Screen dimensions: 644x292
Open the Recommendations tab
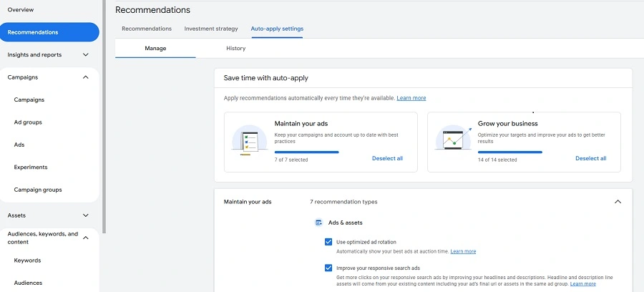pyautogui.click(x=147, y=29)
